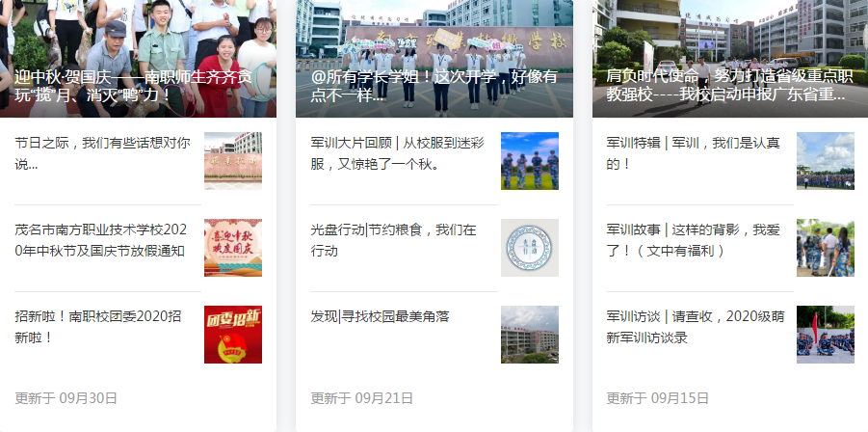Click the thumbnail beside 军训大片回顾

tap(530, 161)
